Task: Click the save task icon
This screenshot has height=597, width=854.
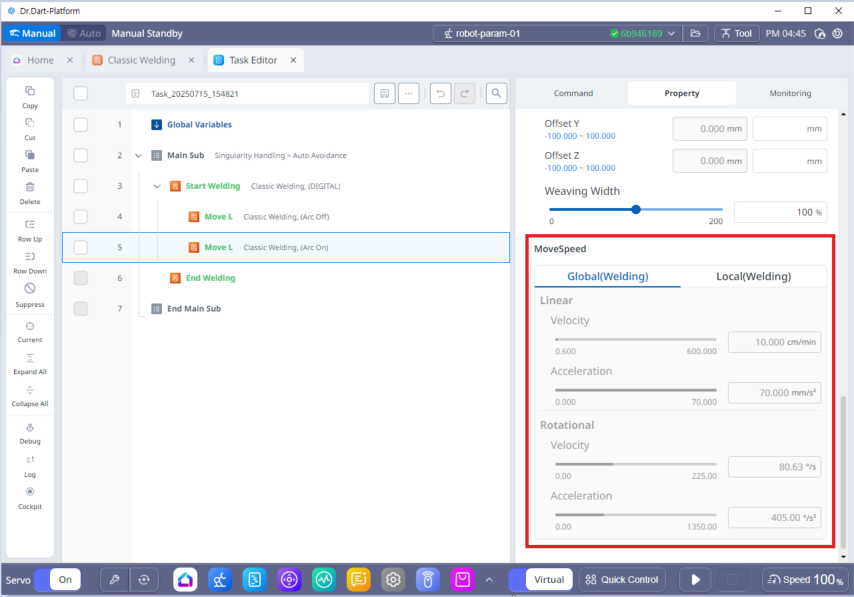Action: (x=383, y=94)
